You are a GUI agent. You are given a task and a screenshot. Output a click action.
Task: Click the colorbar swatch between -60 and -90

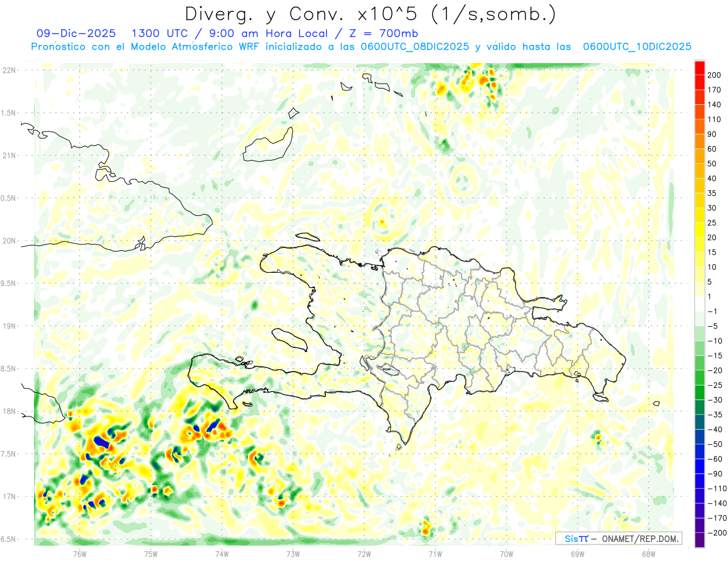pos(699,466)
